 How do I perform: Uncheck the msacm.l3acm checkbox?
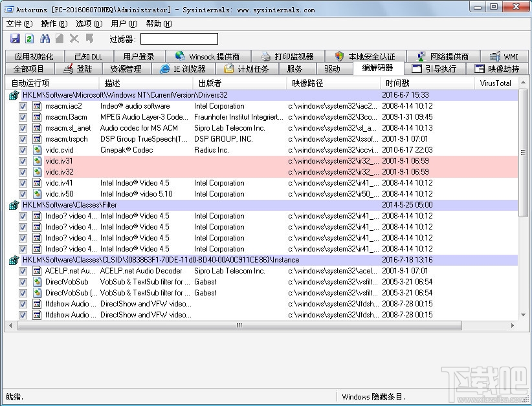pos(23,117)
